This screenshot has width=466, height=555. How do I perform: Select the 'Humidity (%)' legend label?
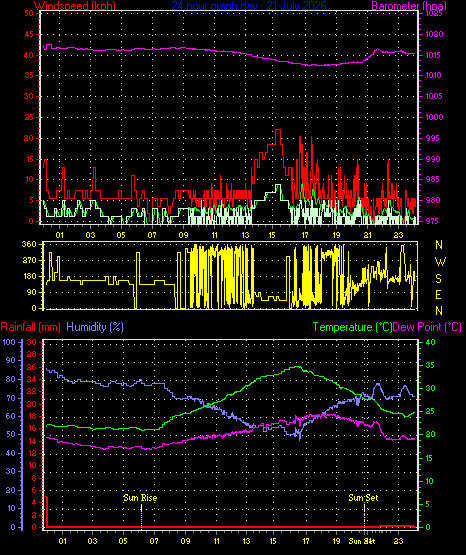[x=95, y=327]
